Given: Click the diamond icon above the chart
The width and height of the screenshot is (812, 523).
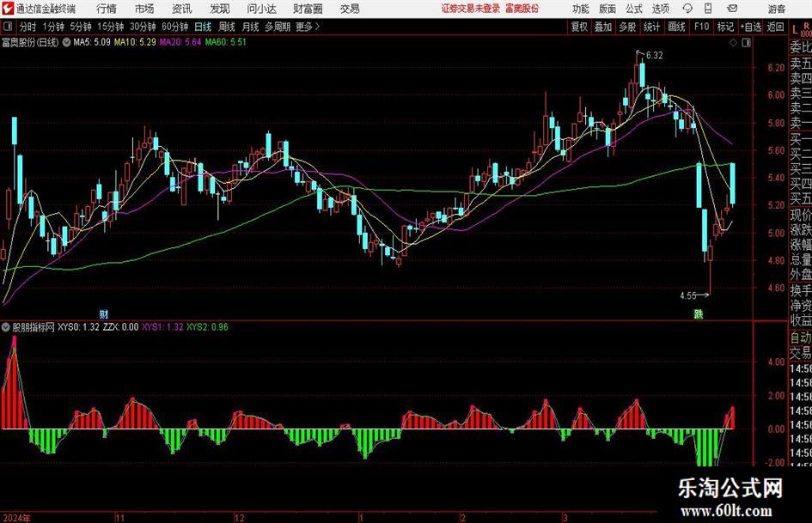Looking at the screenshot, I should [733, 42].
